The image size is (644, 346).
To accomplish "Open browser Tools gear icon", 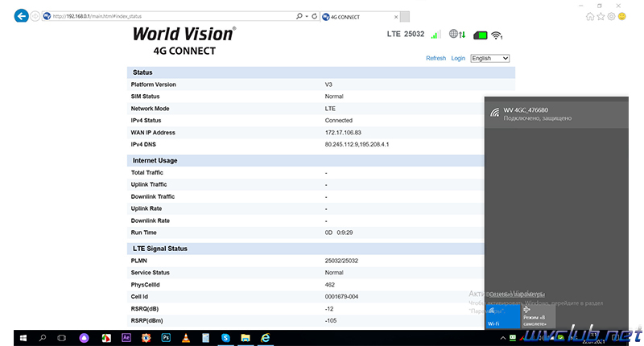I will pyautogui.click(x=611, y=16).
